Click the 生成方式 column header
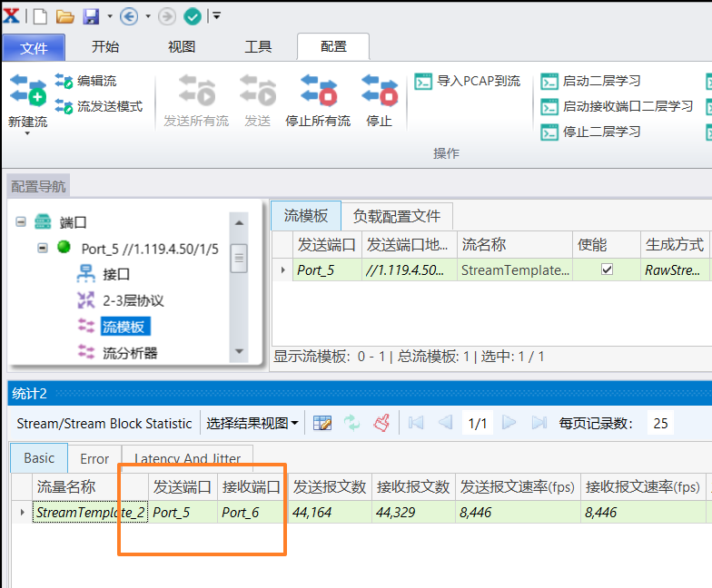712x588 pixels. [675, 245]
